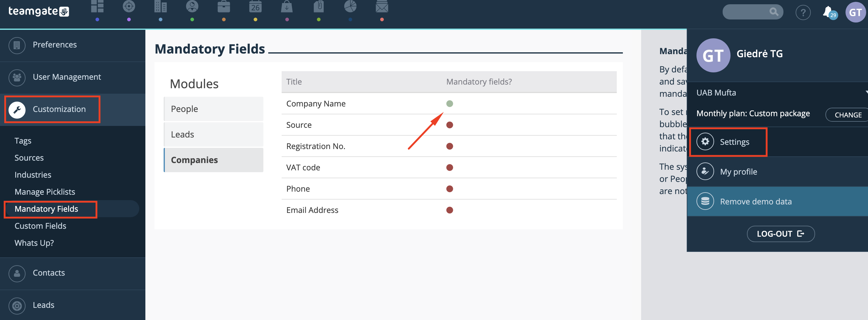The height and width of the screenshot is (320, 868).
Task: Click the LOG-OUT button
Action: 781,234
